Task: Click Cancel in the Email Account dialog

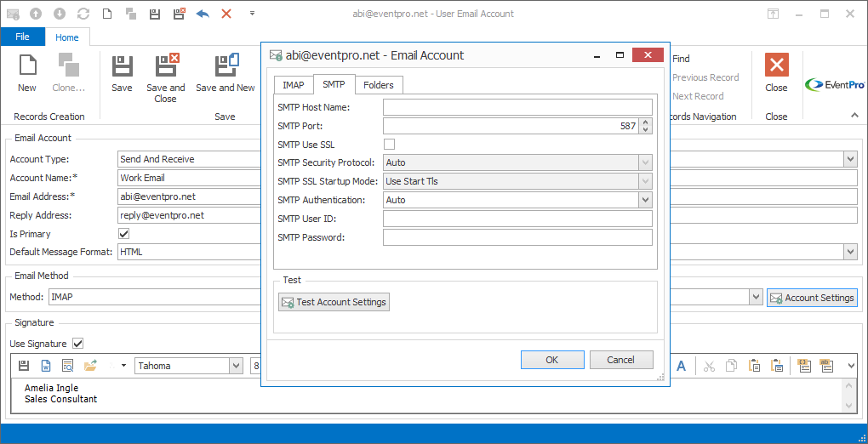Action: click(x=621, y=360)
